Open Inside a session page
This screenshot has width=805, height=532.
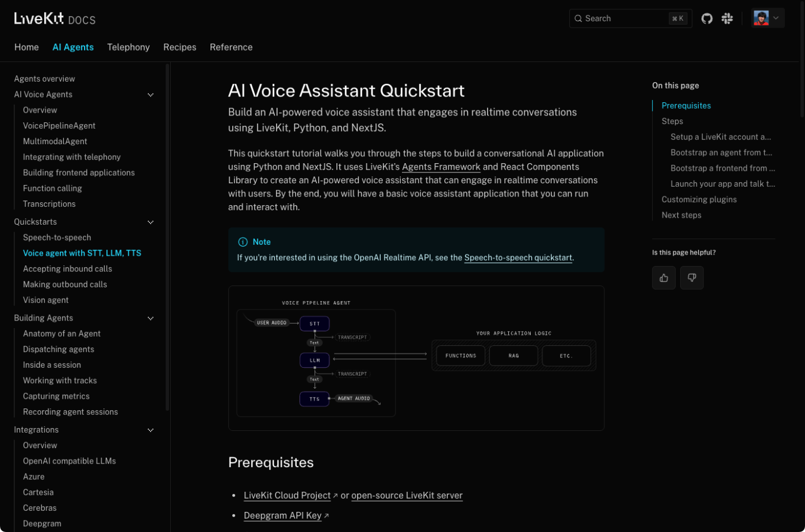click(x=52, y=365)
